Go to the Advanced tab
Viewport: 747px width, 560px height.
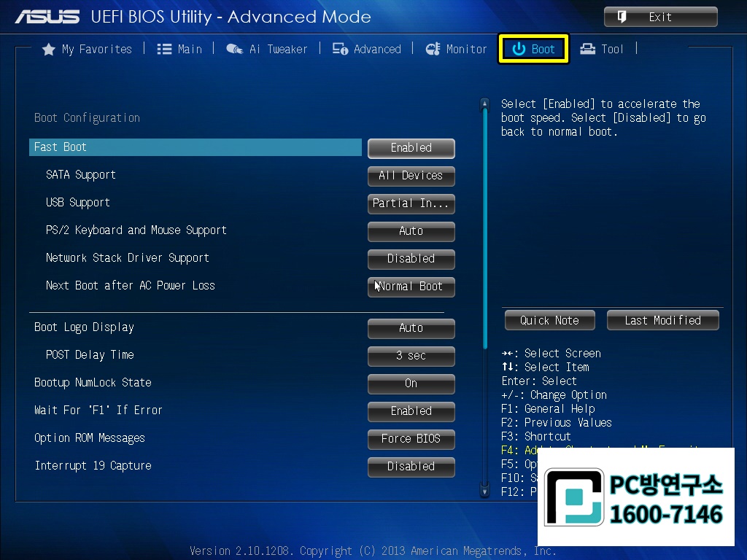[367, 49]
